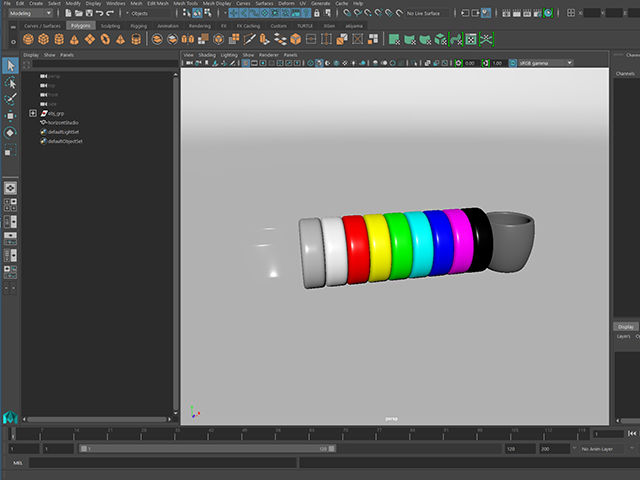Click the Bevel cube shelf icon
The height and width of the screenshot is (480, 640).
296,39
